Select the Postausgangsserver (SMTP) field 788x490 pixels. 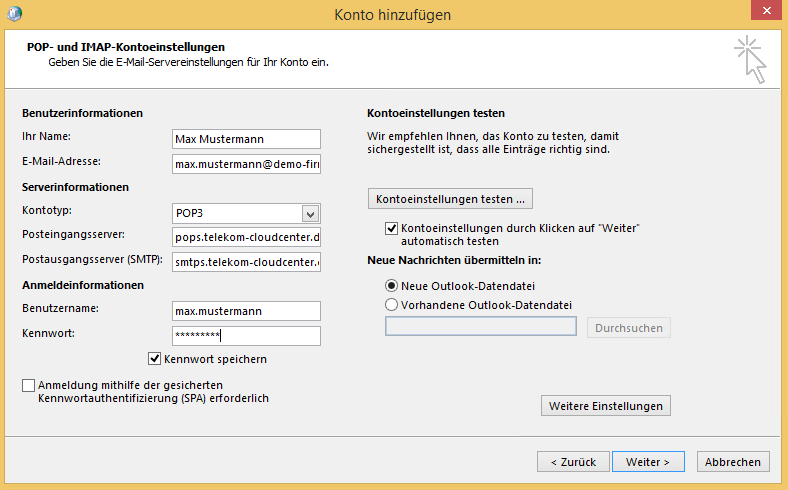point(246,262)
